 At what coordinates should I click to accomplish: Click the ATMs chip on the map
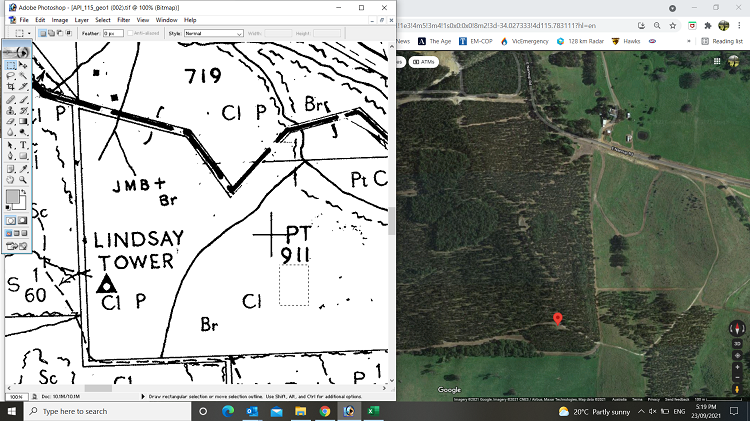click(422, 61)
